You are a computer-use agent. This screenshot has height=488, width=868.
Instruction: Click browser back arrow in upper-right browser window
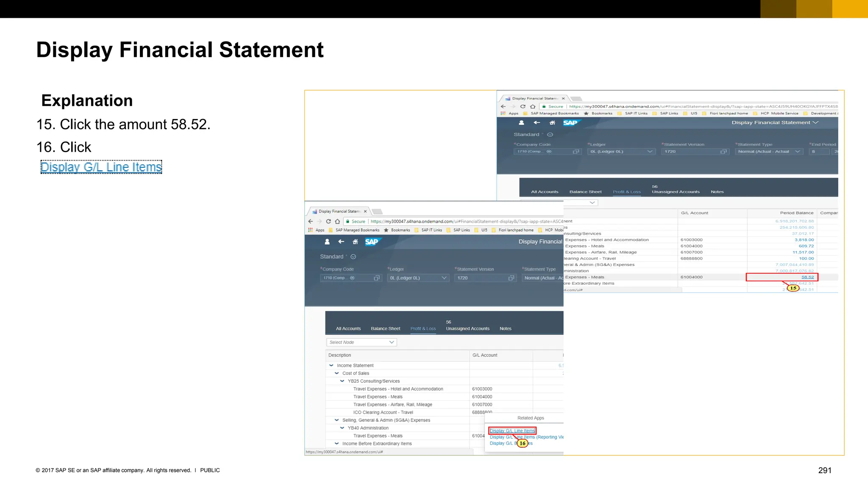coord(503,106)
